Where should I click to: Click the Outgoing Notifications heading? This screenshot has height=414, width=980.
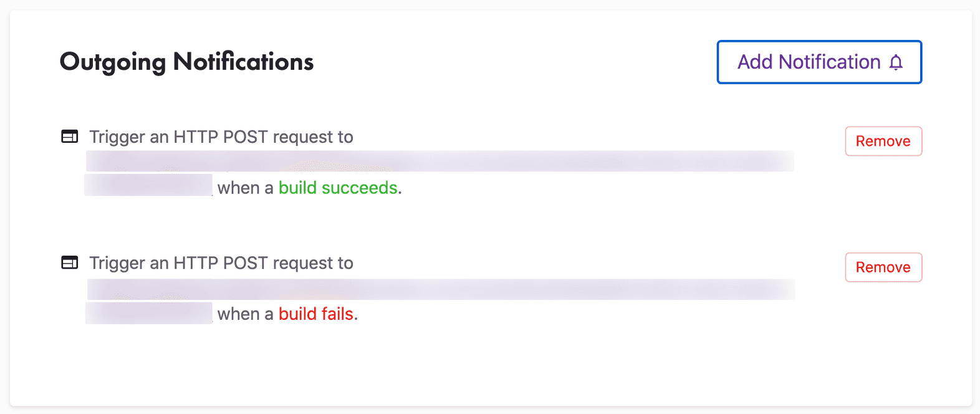pyautogui.click(x=186, y=62)
